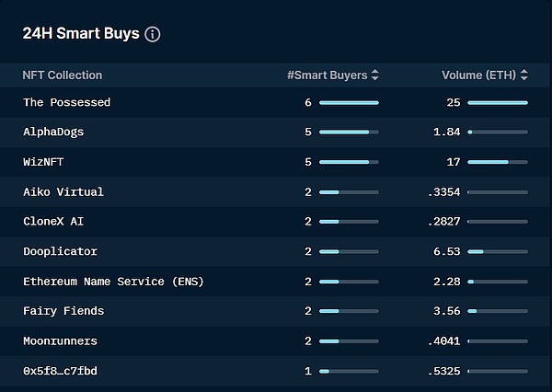Open Ethereum Name Service (ENS) collection
552x392 pixels.
tap(113, 282)
